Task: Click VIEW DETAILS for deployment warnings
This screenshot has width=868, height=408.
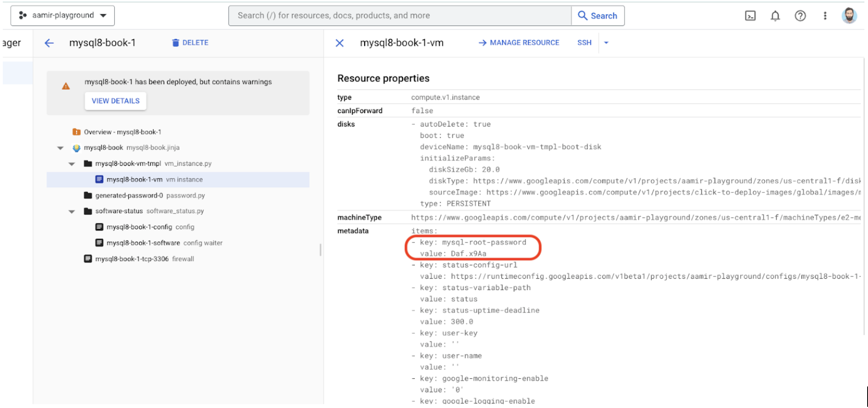Action: pos(116,101)
